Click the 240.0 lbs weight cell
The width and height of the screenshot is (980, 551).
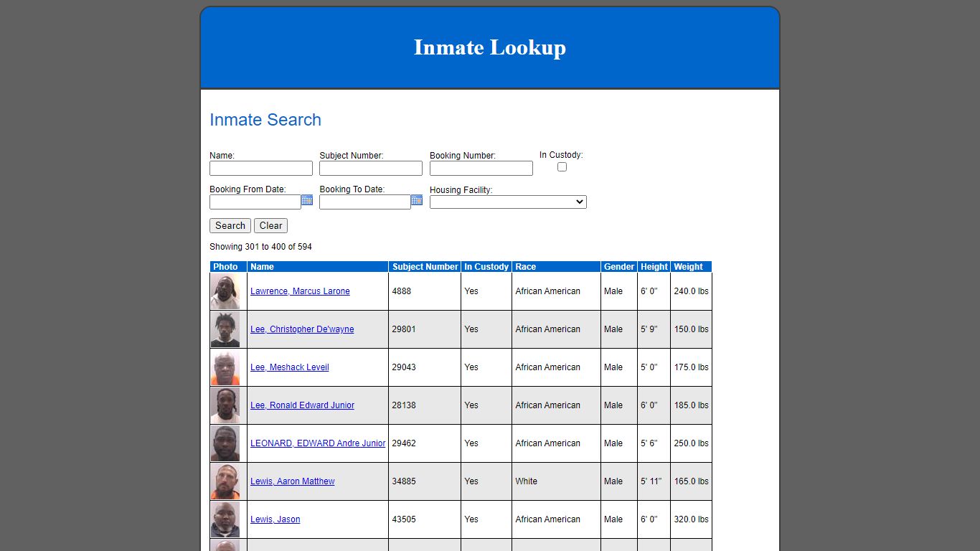coord(691,291)
